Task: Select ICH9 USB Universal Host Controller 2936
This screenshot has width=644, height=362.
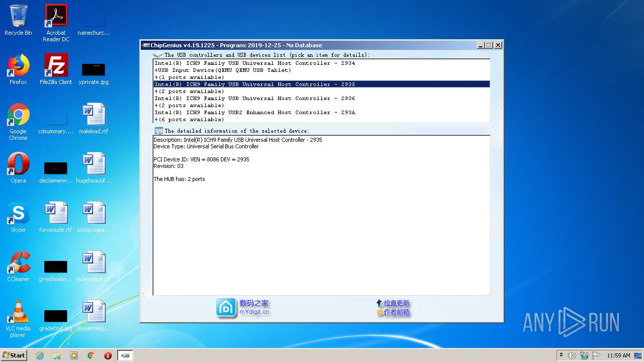Action: (x=321, y=99)
